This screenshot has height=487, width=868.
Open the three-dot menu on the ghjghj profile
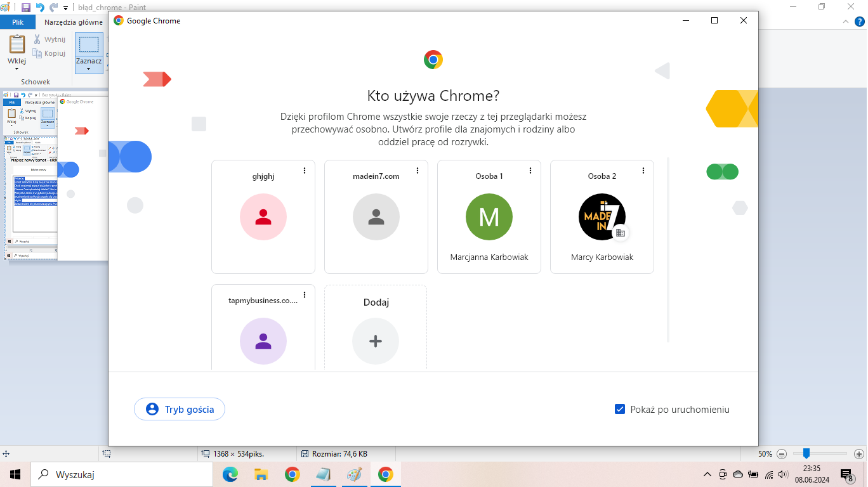tap(305, 171)
